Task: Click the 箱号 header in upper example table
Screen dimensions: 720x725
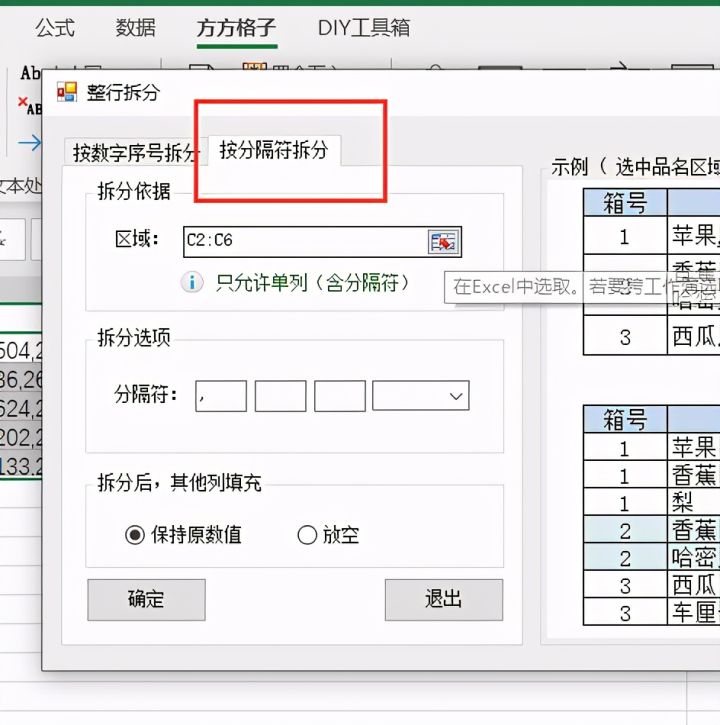Action: pyautogui.click(x=625, y=203)
